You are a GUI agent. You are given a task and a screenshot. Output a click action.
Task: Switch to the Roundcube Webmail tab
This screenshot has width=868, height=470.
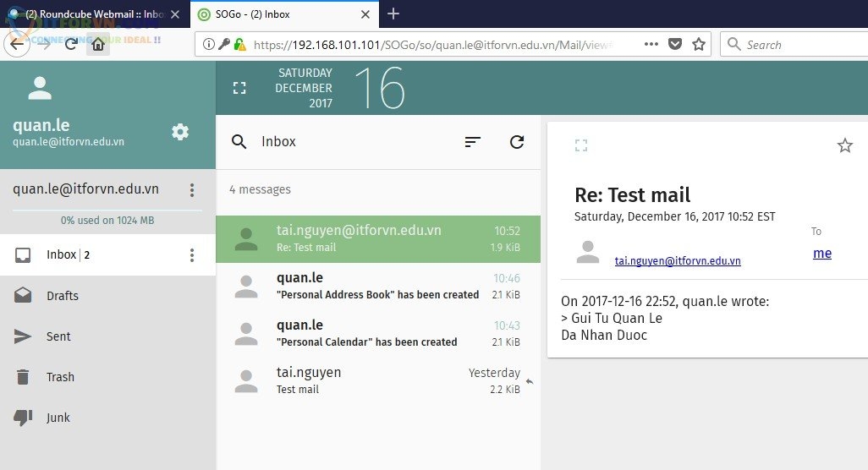(93, 14)
